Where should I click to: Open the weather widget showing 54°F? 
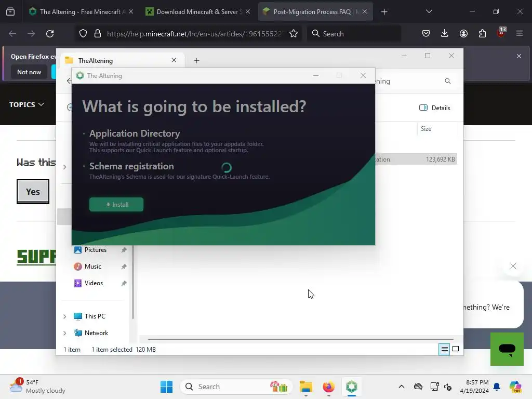tap(37, 387)
